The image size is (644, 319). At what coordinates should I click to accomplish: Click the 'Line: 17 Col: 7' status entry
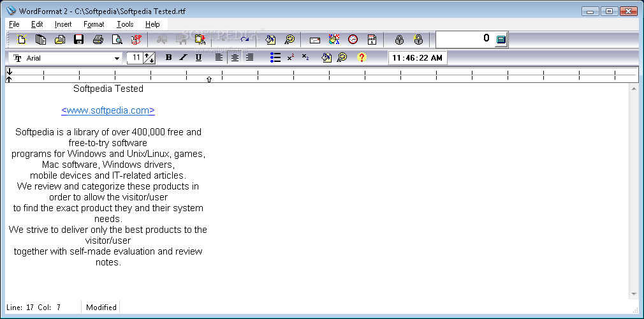point(33,307)
